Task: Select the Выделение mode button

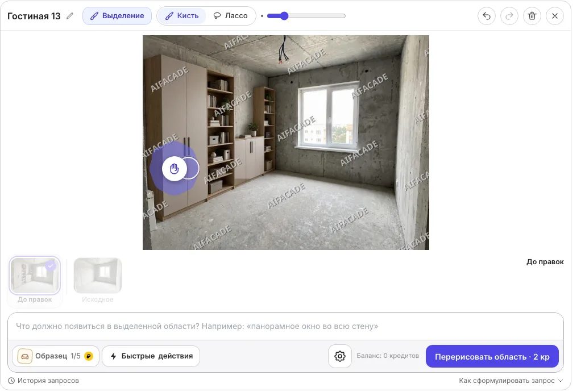Action: click(x=117, y=16)
